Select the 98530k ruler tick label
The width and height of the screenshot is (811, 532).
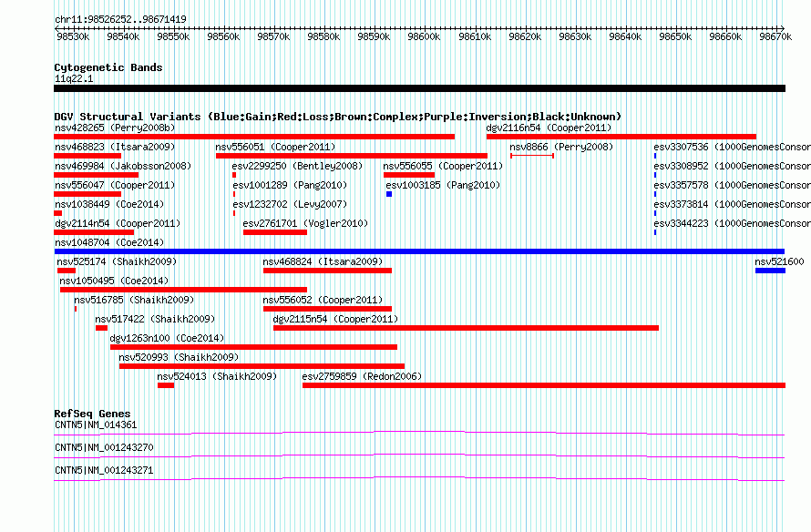pyautogui.click(x=73, y=36)
